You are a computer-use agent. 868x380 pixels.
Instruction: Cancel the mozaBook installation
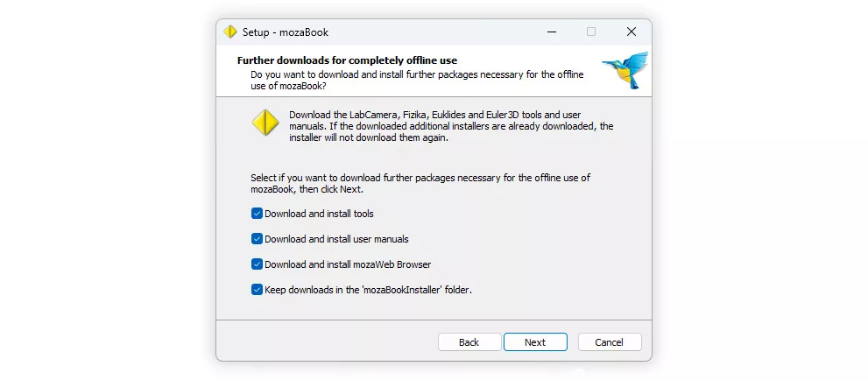coord(610,341)
